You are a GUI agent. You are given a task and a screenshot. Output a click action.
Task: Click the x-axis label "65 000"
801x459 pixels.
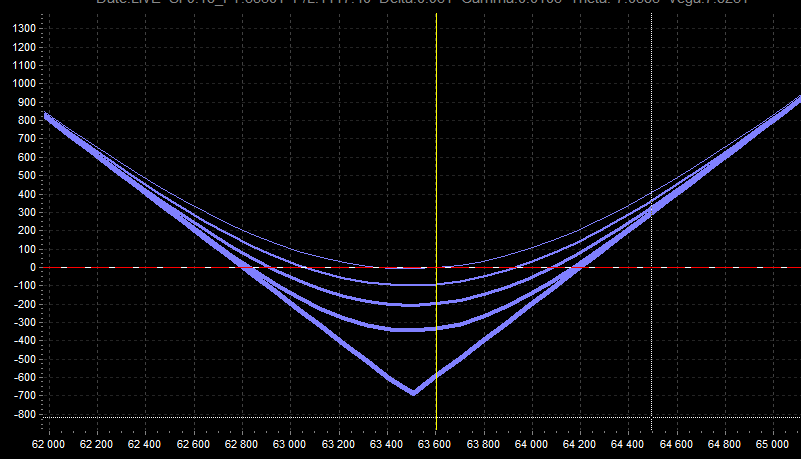coord(772,444)
